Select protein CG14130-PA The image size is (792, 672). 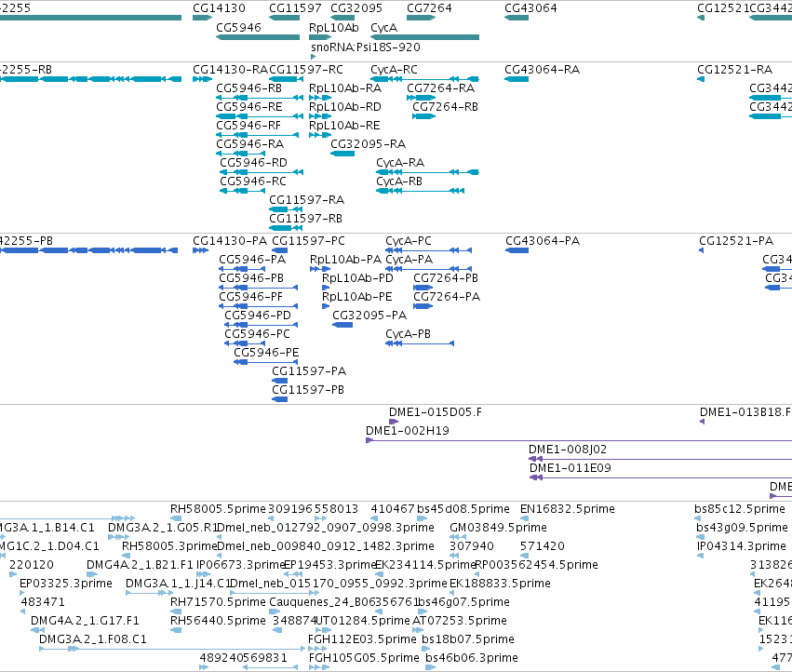(230, 240)
